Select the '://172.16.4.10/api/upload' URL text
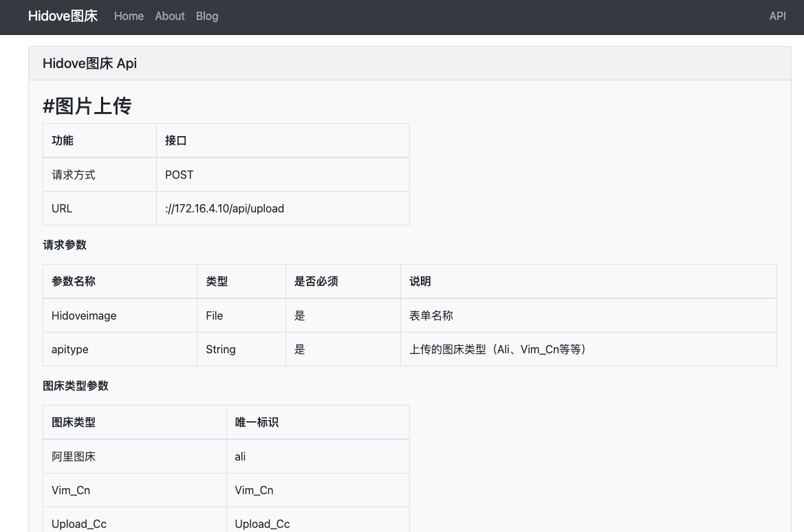804x532 pixels. click(225, 208)
